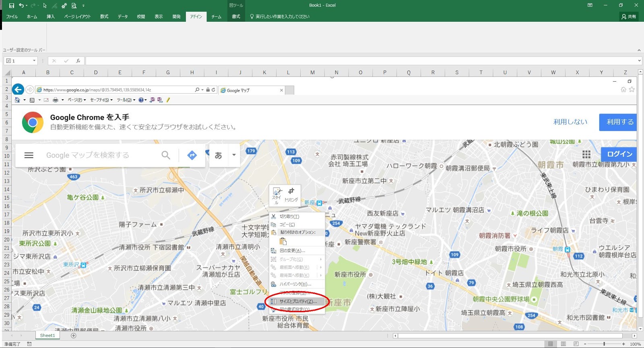Switch to the ホーム ribbon tab
This screenshot has width=644, height=348.
(32, 16)
